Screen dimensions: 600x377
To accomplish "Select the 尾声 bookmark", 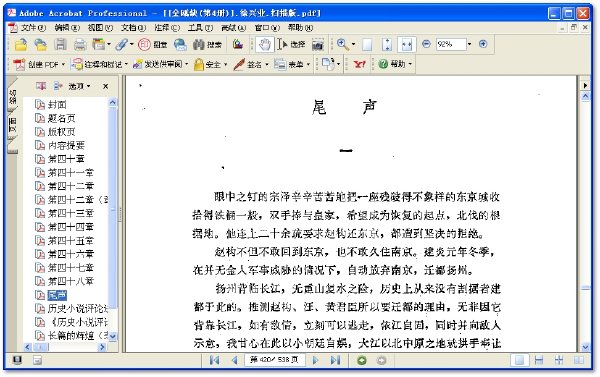I will 57,295.
